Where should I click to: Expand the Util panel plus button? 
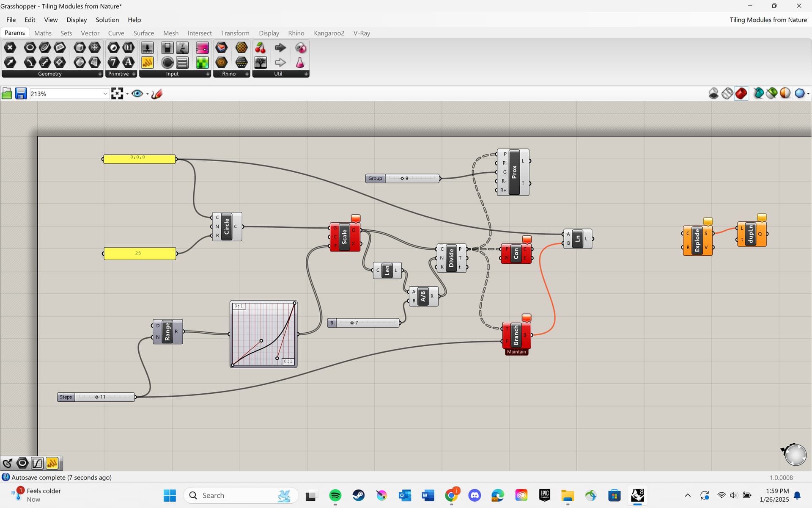[x=306, y=74]
